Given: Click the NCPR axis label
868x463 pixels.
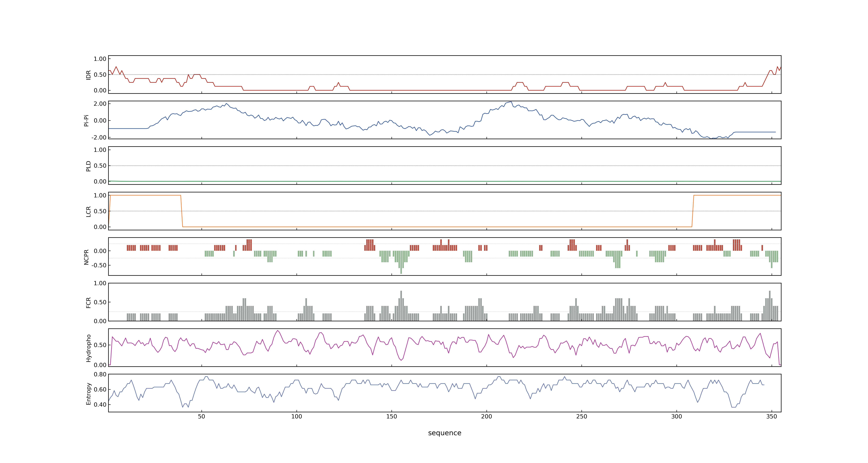Looking at the screenshot, I should (x=86, y=257).
